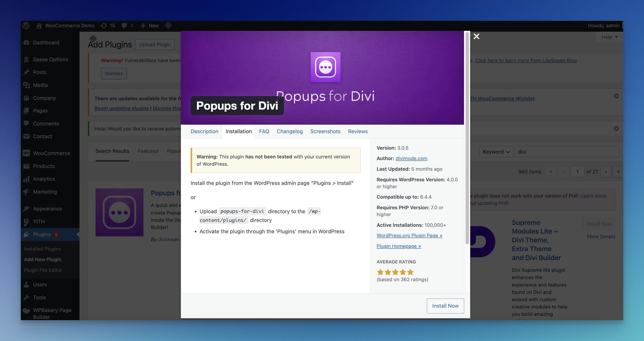Open WordPress.org Plugin Page link
This screenshot has width=644, height=341.
409,236
